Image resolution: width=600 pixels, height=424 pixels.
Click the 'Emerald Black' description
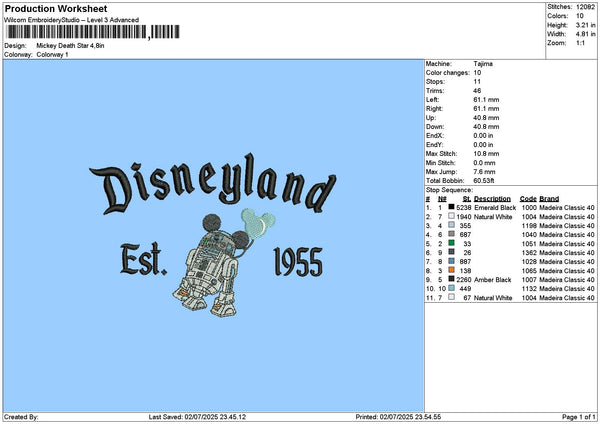[x=495, y=208]
